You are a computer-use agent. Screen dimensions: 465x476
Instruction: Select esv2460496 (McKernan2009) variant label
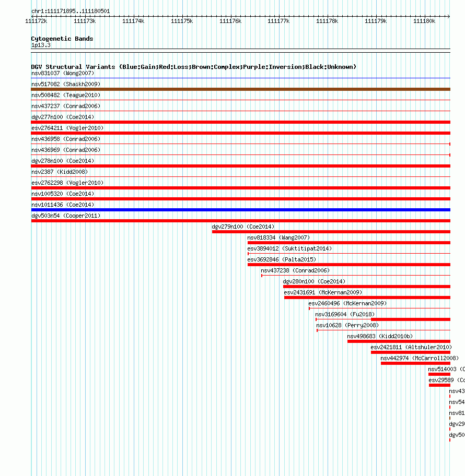pos(347,303)
